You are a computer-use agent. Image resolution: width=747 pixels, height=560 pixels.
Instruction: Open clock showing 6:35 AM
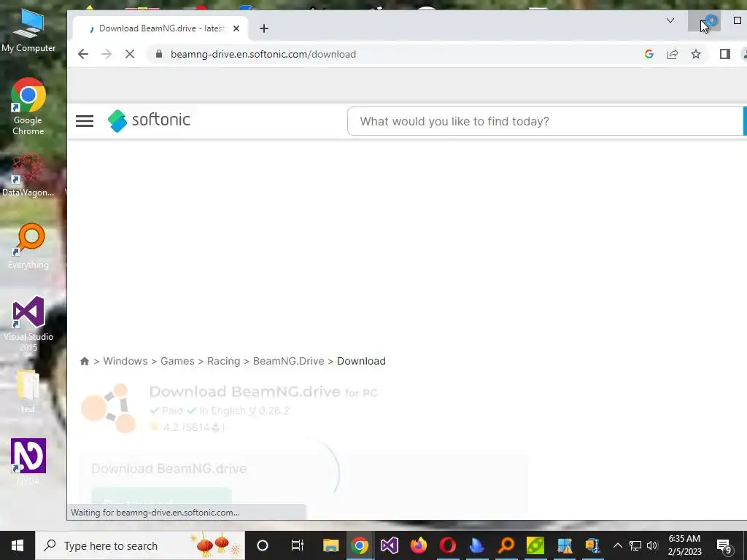684,545
